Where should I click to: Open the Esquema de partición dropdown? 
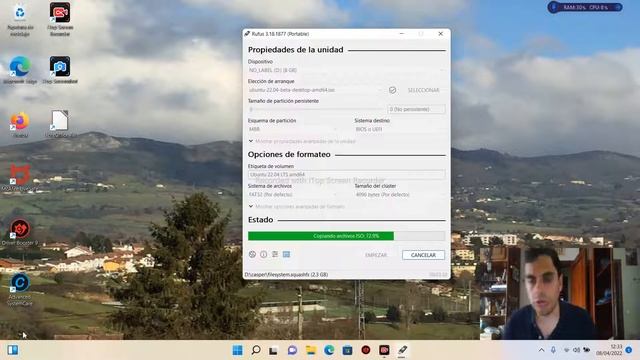point(293,129)
